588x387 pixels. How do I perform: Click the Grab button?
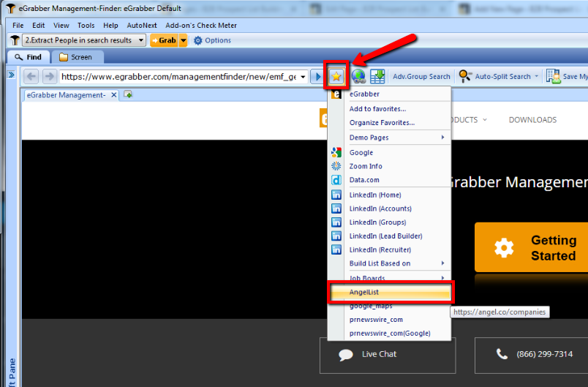click(x=164, y=40)
